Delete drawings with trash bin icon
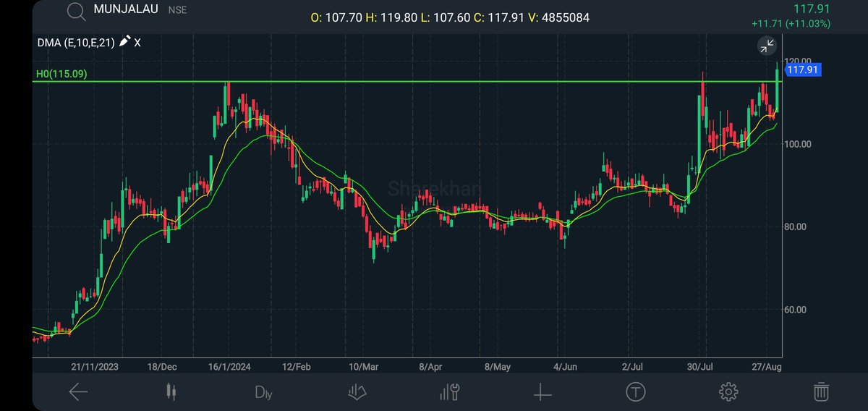 click(x=821, y=392)
